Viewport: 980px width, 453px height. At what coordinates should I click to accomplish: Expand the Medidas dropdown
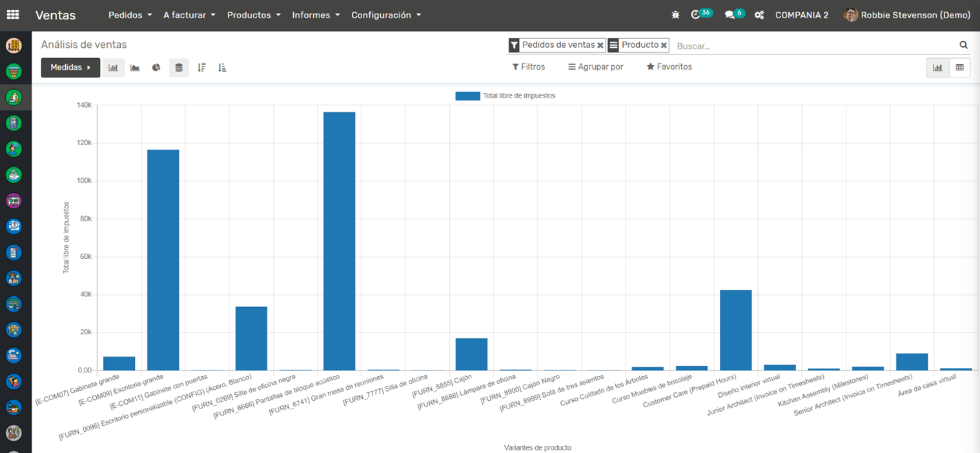70,68
